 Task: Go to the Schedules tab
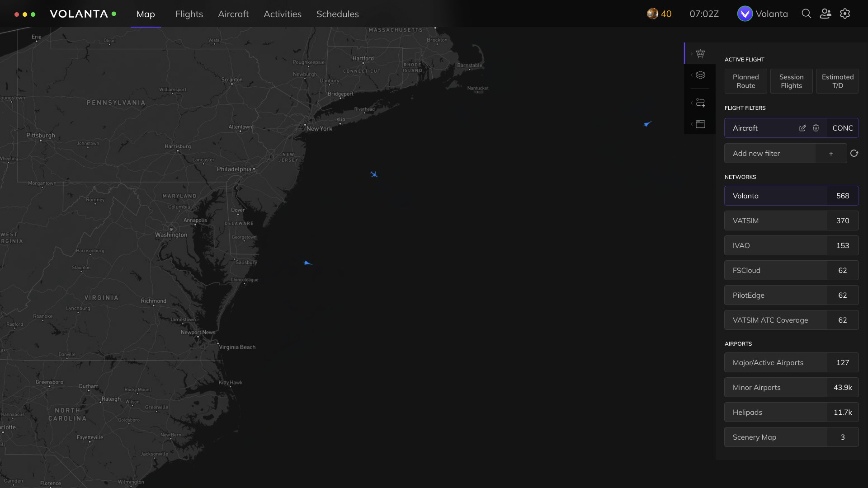[337, 14]
